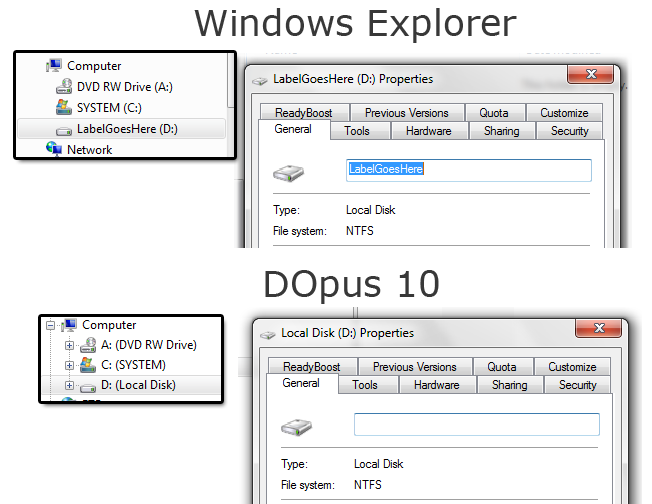The height and width of the screenshot is (504, 652).
Task: Click the large hard disk icon beside the empty label field
Action: [296, 427]
